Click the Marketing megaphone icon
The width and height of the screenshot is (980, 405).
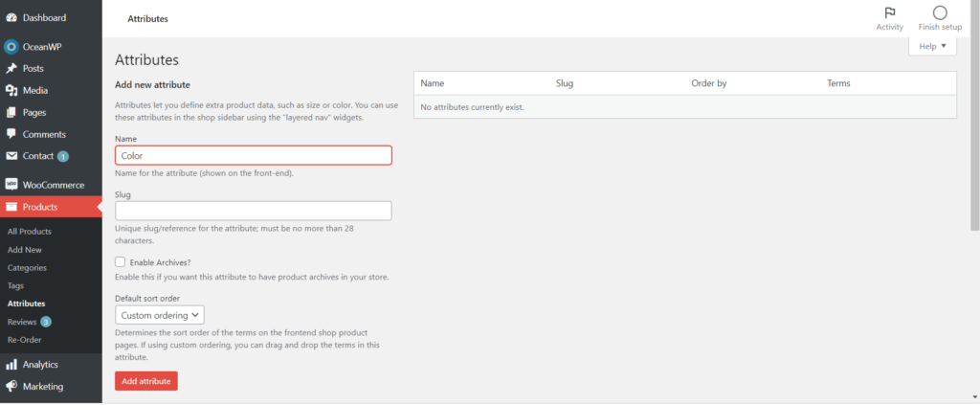pos(11,387)
